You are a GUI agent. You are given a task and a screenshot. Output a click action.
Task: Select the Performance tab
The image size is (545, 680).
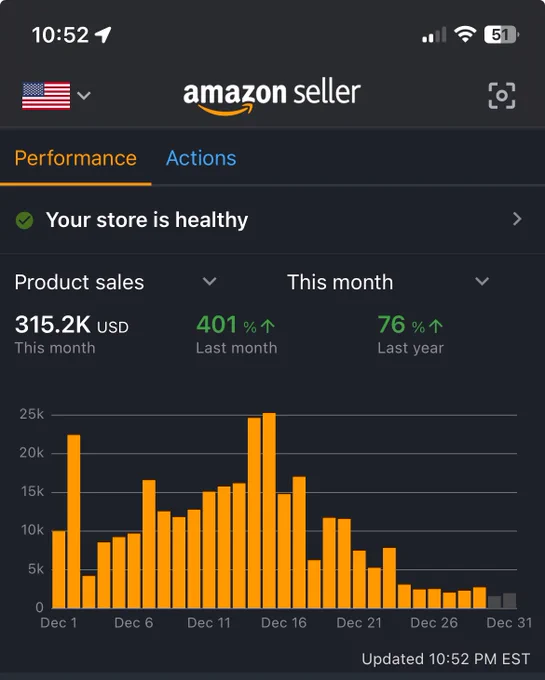tap(75, 158)
